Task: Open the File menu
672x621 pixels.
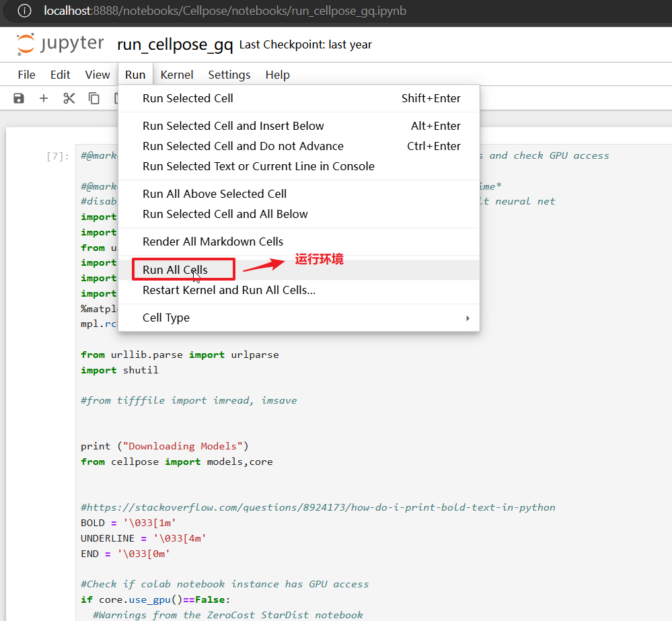Action: [26, 75]
